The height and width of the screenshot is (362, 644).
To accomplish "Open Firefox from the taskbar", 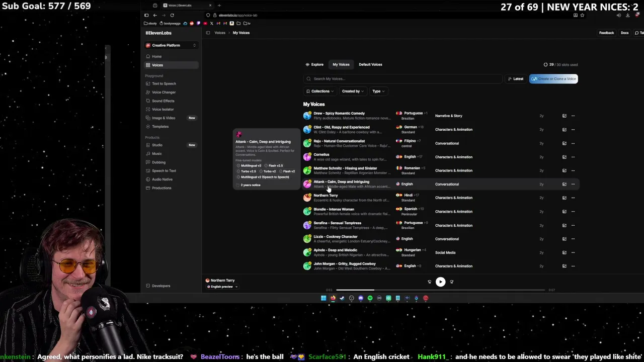I will [333, 298].
